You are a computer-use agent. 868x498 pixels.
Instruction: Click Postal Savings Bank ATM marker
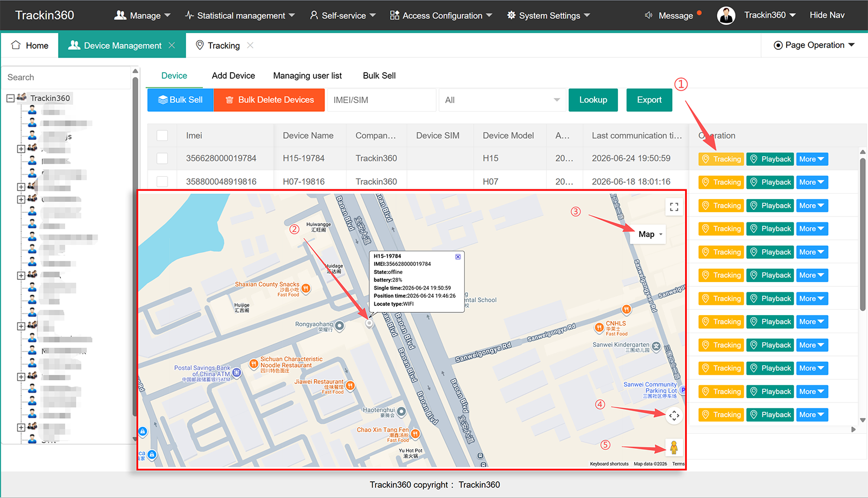click(237, 373)
